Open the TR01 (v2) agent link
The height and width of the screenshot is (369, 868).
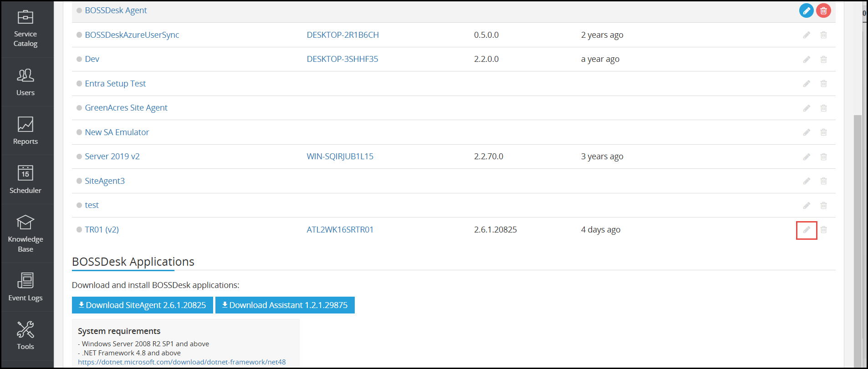click(x=102, y=230)
